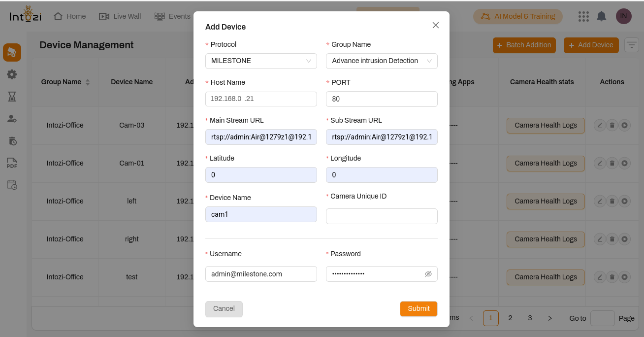
Task: Open the PDF reports sidebar icon
Action: coord(12,163)
